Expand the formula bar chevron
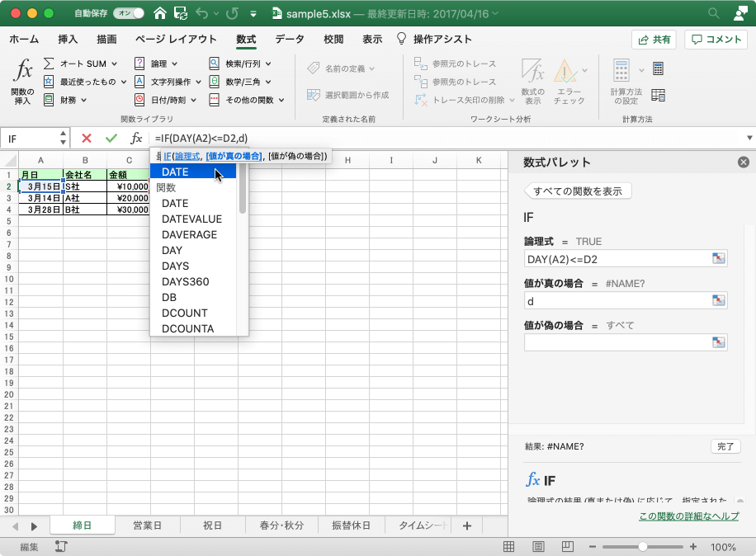Screen dimensions: 756x556 coord(749,139)
